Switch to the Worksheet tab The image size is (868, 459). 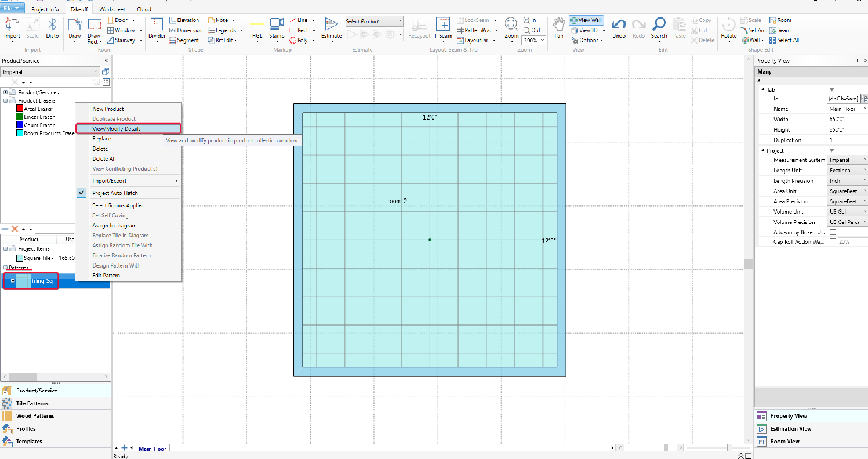click(x=111, y=9)
